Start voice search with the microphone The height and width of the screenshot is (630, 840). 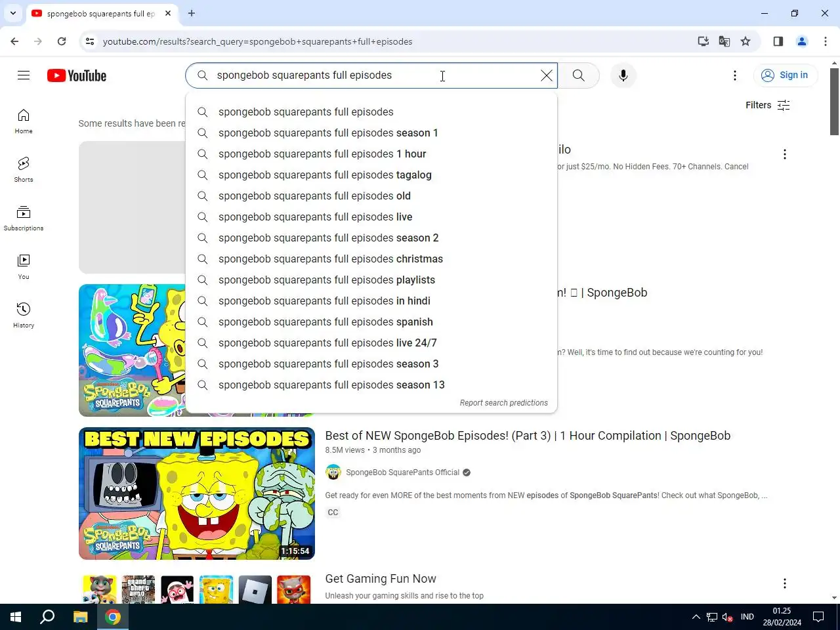click(623, 75)
